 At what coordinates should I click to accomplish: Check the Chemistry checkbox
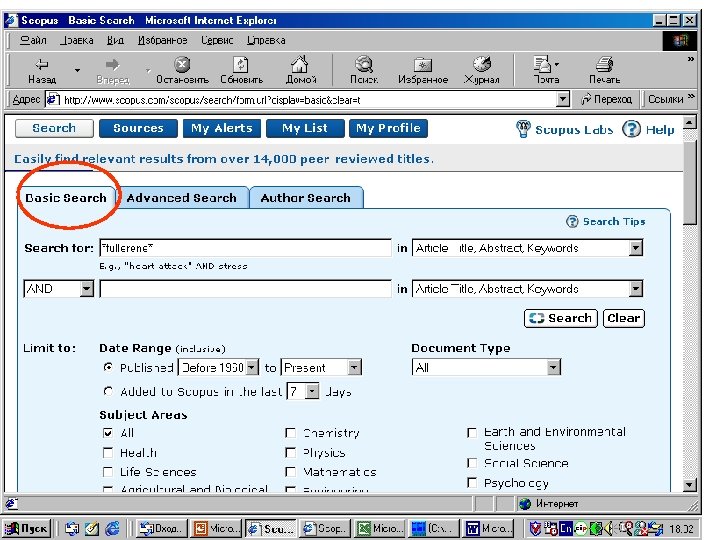tap(290, 433)
